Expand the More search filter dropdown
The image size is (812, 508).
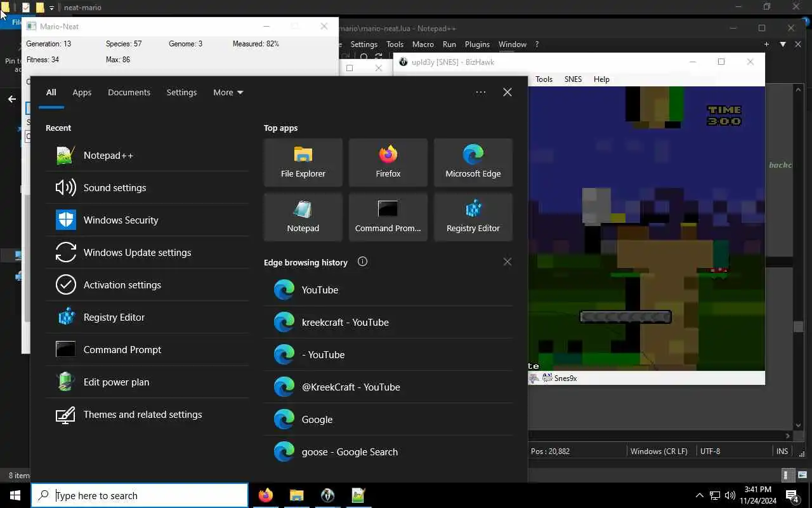point(228,92)
